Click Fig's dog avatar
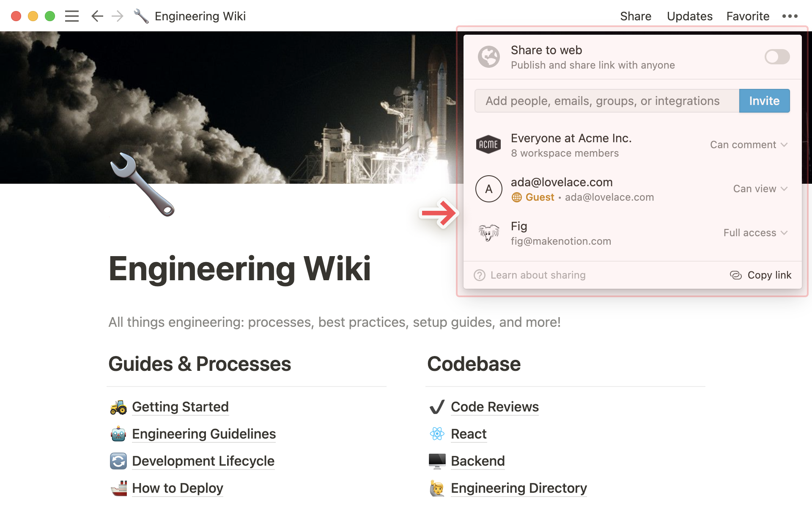Viewport: 812px width, 508px height. 488,232
